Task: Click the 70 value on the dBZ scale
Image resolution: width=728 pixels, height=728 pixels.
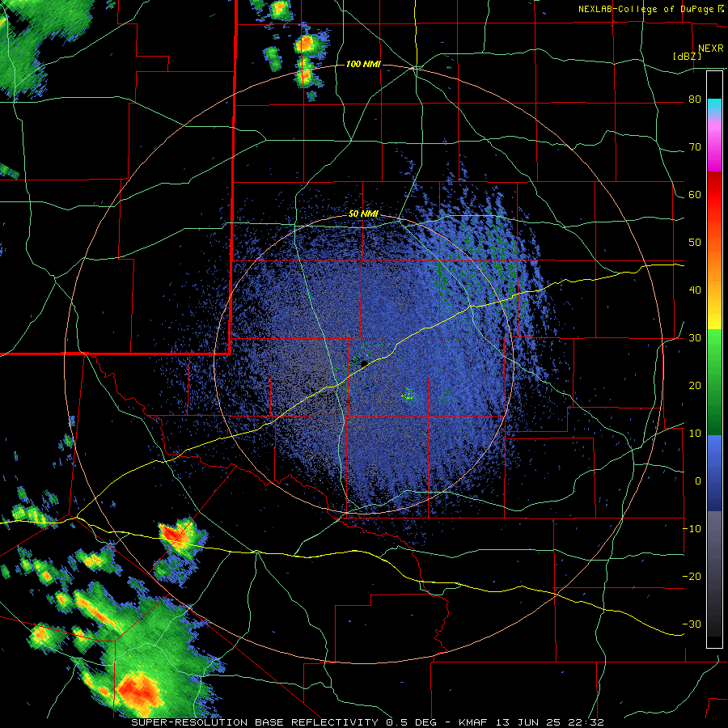Action: point(695,146)
